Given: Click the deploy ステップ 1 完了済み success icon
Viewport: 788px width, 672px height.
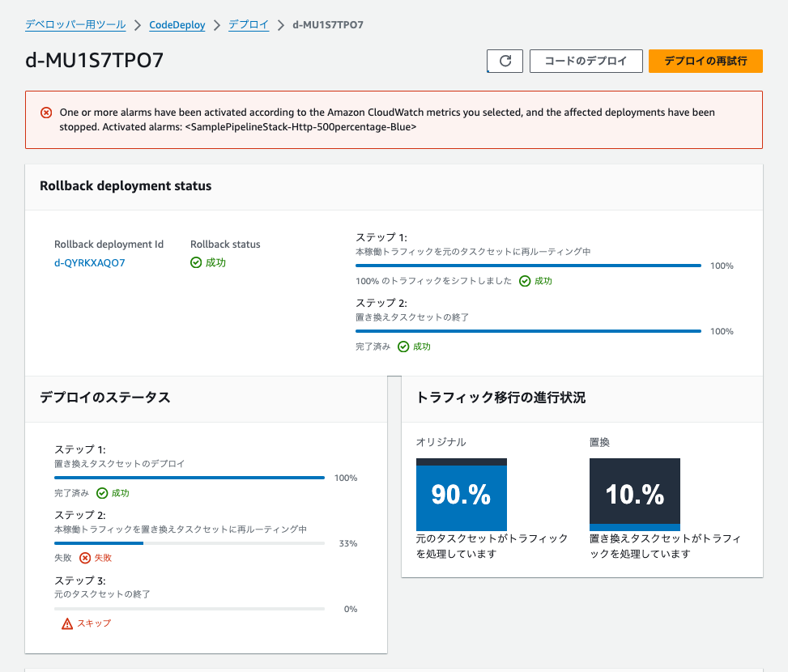Looking at the screenshot, I should pyautogui.click(x=102, y=493).
